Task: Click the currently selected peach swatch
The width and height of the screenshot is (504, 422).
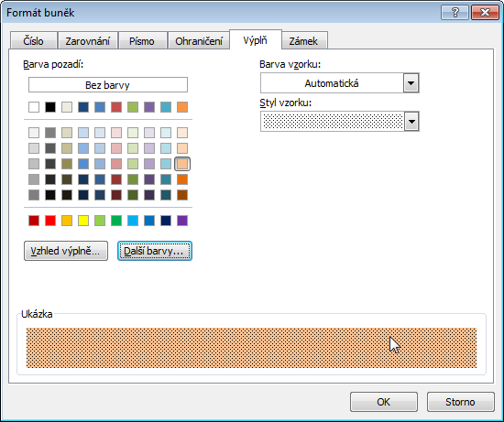Action: pyautogui.click(x=182, y=164)
